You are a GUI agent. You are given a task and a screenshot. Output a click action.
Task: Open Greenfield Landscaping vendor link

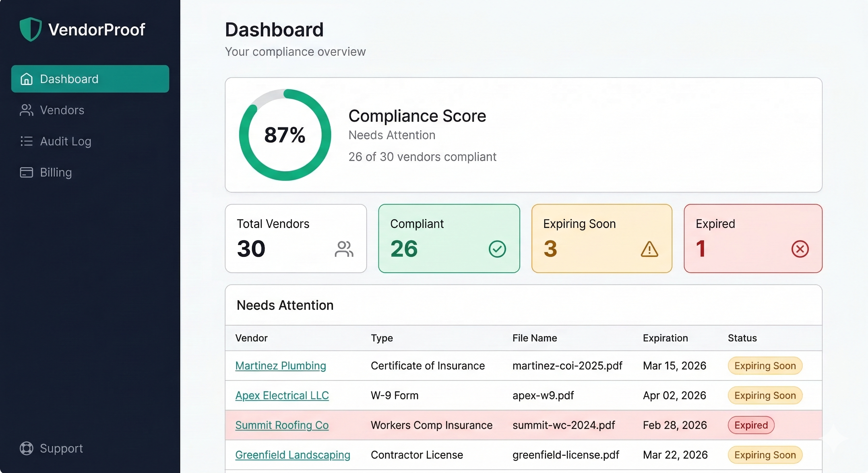(293, 455)
